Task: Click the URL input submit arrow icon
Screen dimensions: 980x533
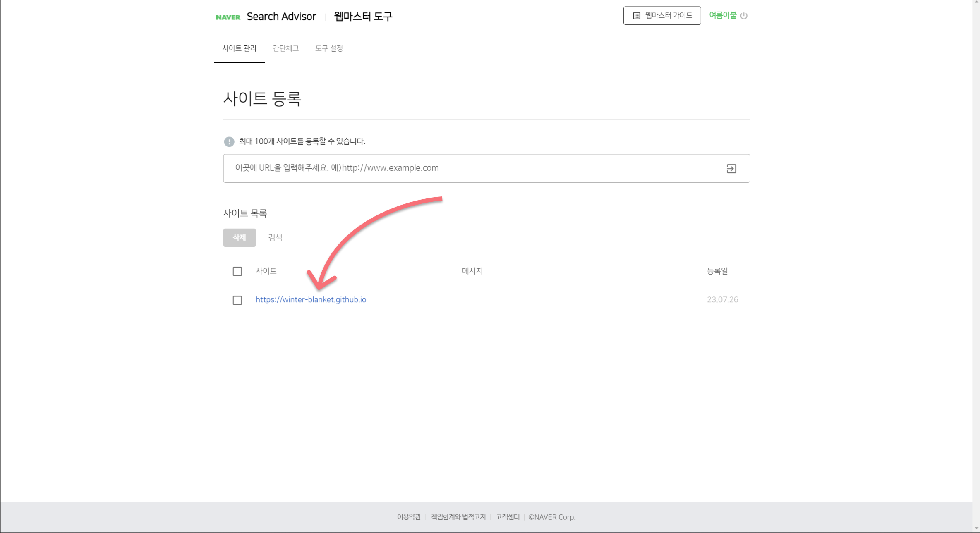Action: pos(731,169)
